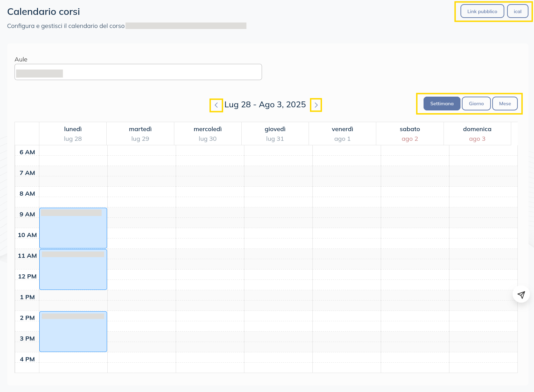Open the 'Aule' selection field
The image size is (534, 392).
point(138,72)
